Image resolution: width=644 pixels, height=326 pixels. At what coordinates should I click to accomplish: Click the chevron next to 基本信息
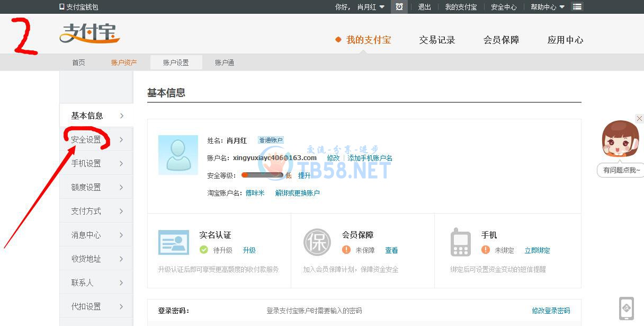point(122,116)
